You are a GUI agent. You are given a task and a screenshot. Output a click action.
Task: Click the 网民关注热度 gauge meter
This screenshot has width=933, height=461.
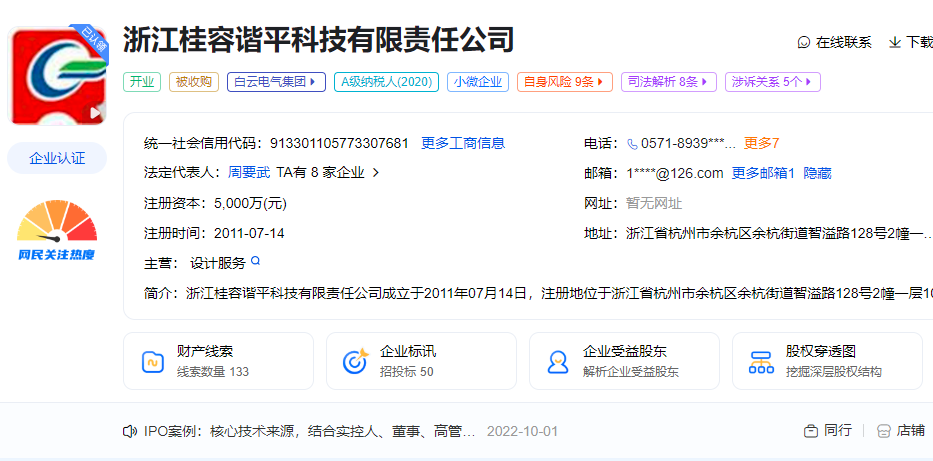pyautogui.click(x=57, y=221)
